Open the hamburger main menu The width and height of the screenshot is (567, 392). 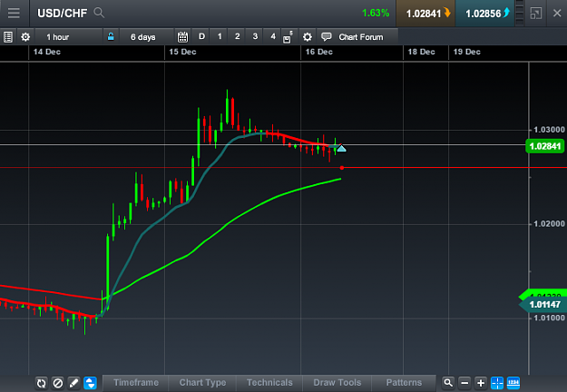[x=14, y=13]
